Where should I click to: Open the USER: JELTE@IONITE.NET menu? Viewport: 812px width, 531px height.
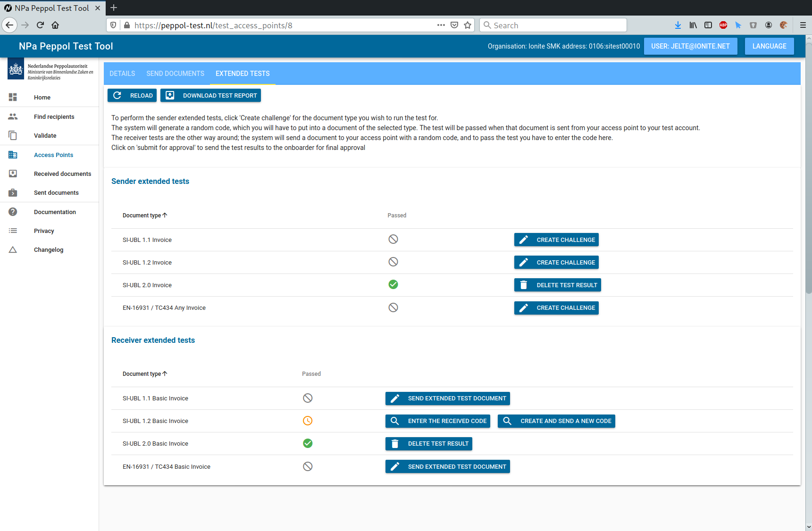(690, 46)
